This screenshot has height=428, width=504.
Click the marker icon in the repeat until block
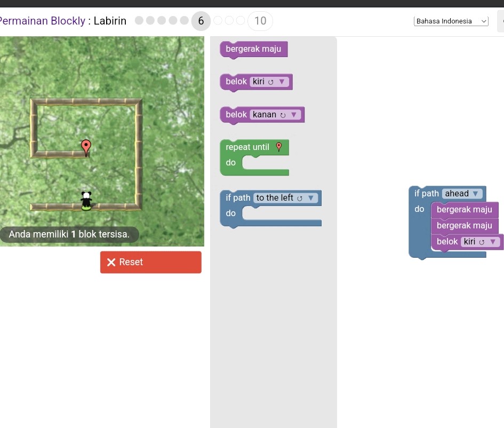277,146
